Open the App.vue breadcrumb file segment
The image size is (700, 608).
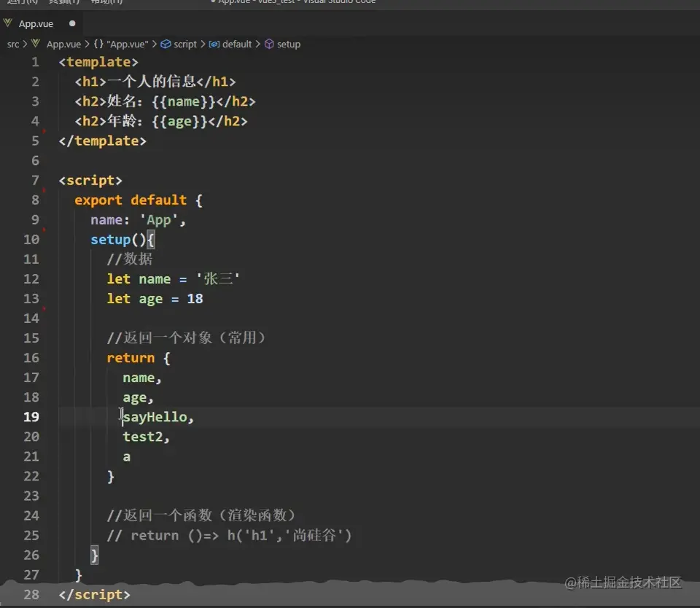tap(64, 44)
